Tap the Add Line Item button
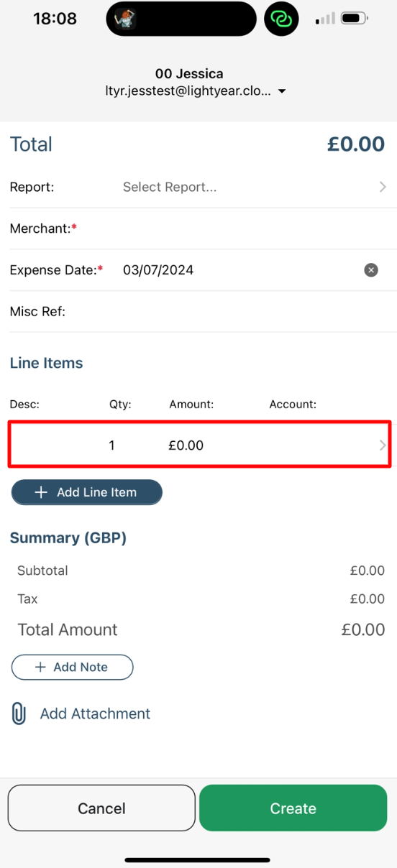397x868 pixels. coord(87,492)
